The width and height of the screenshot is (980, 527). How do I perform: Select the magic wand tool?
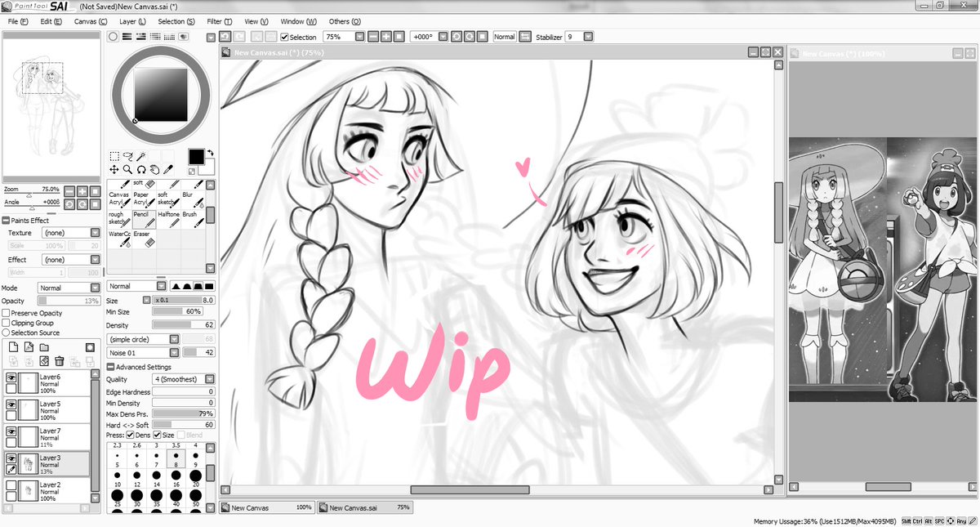141,156
